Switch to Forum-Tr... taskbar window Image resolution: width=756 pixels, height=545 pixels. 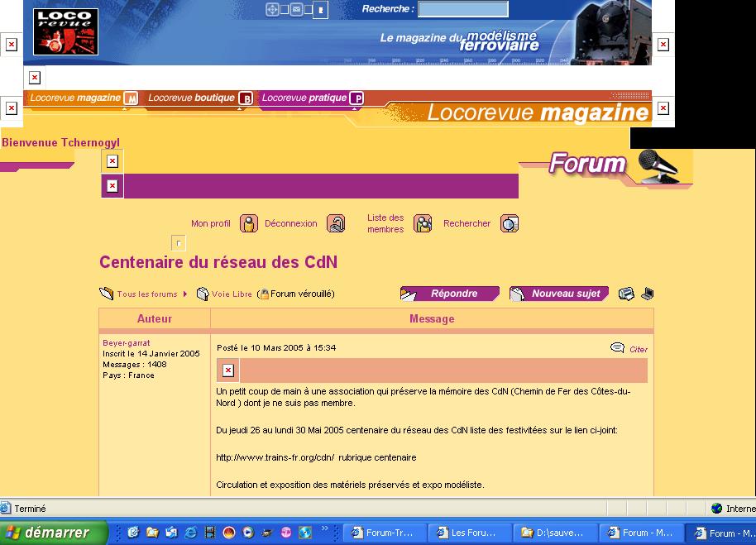(385, 533)
